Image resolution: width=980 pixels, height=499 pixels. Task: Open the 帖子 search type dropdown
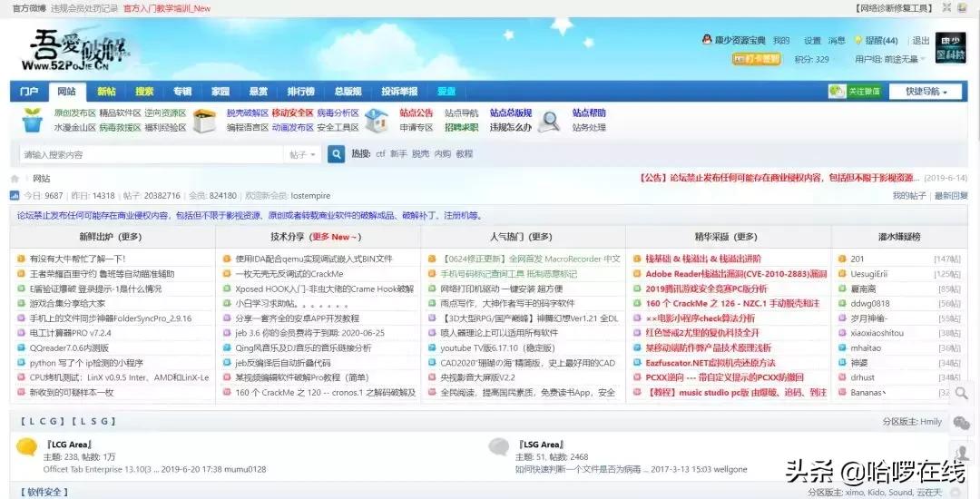[303, 154]
